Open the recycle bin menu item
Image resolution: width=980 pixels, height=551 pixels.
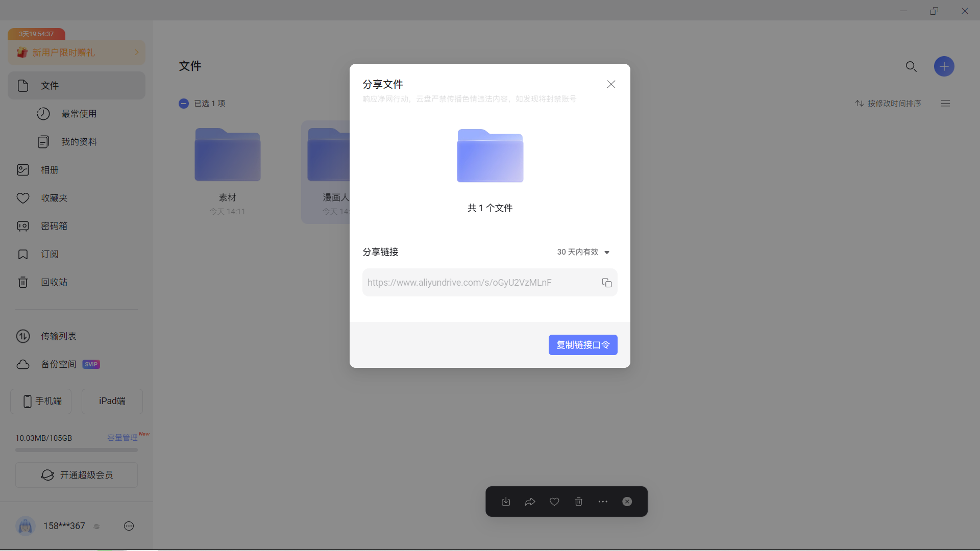[x=54, y=282]
